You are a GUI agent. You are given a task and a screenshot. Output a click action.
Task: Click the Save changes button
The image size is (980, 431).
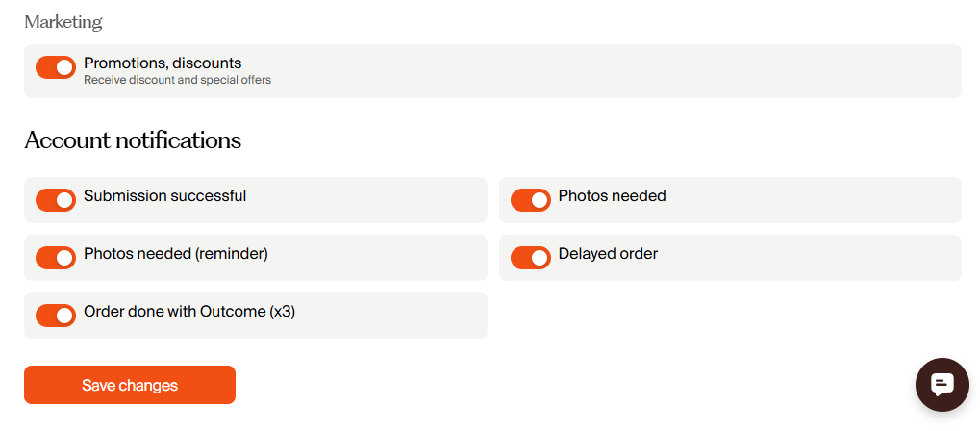click(130, 385)
